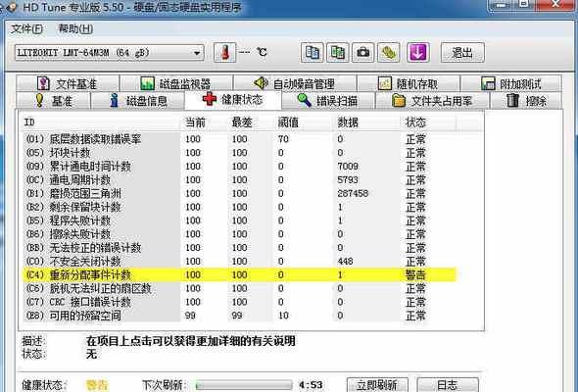
Task: Click the camera save screenshot icon
Action: pyautogui.click(x=363, y=52)
